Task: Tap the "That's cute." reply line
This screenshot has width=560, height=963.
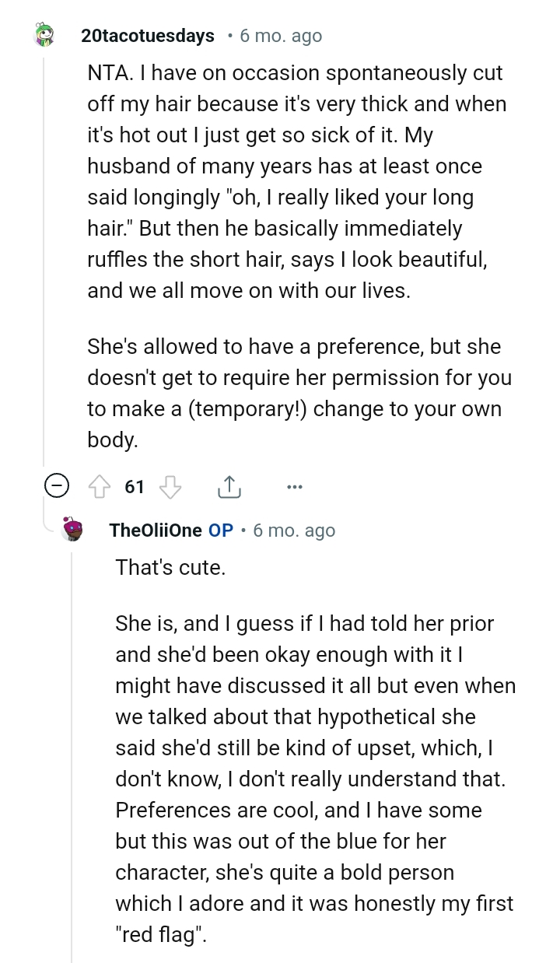Action: click(x=170, y=568)
